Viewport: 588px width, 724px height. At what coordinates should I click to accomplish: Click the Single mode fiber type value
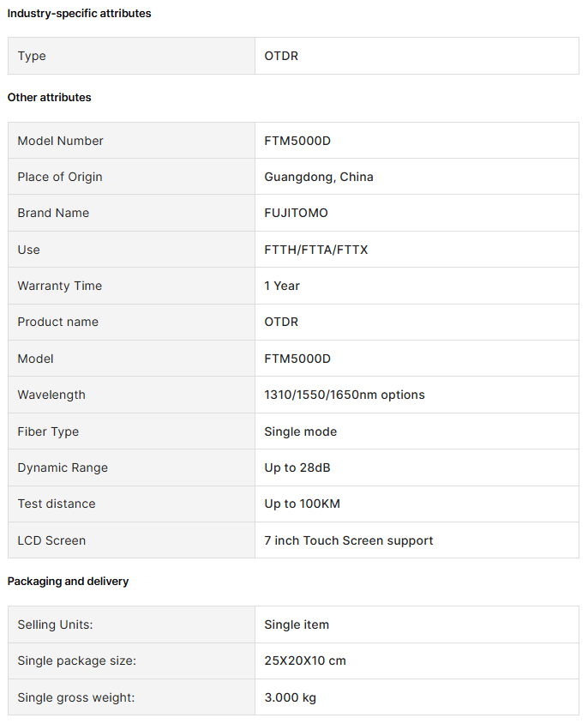coord(301,431)
